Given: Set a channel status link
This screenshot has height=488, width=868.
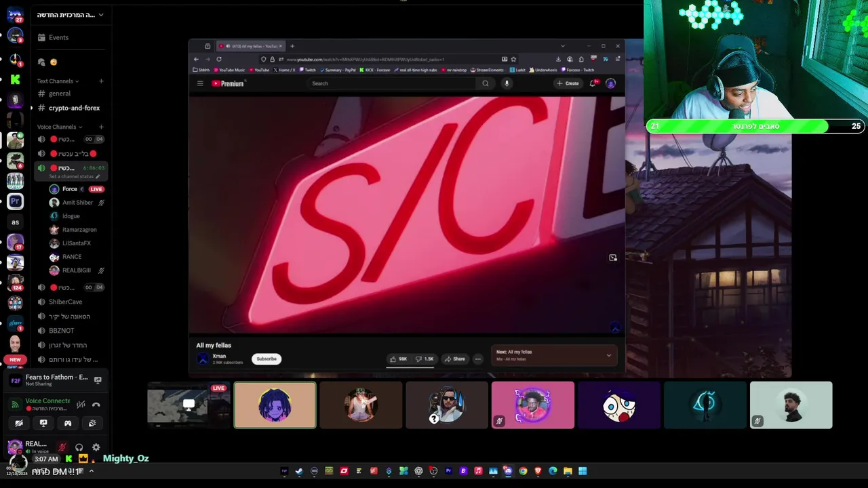Looking at the screenshot, I should (74, 176).
